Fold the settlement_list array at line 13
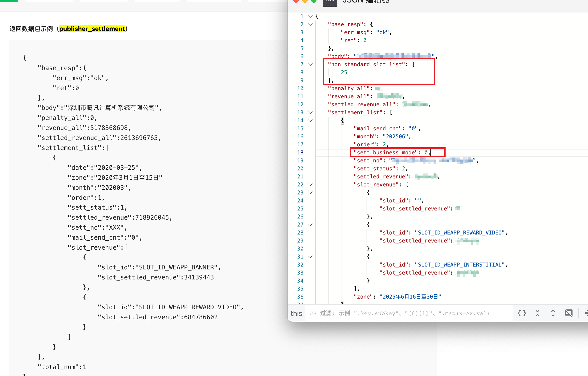This screenshot has width=588, height=376. click(x=310, y=113)
